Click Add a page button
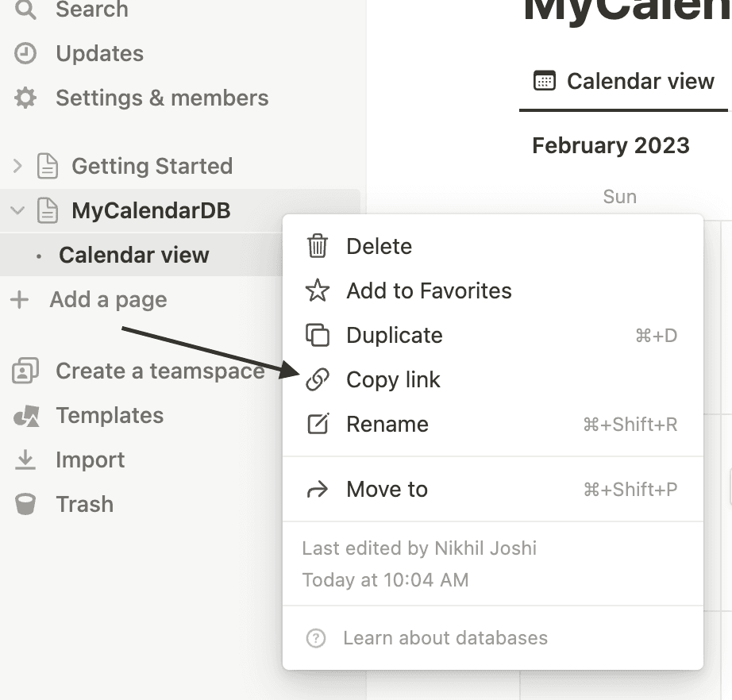This screenshot has width=732, height=700. [108, 299]
